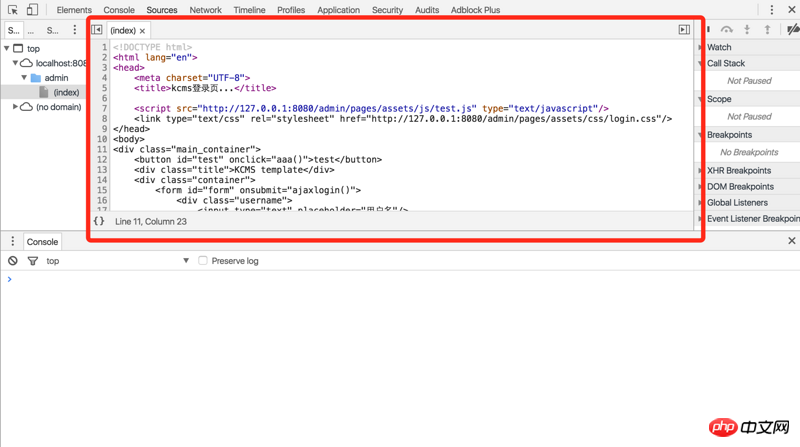Viewport: 800px width, 447px height.
Task: Open the Timeline panel tab
Action: point(249,10)
